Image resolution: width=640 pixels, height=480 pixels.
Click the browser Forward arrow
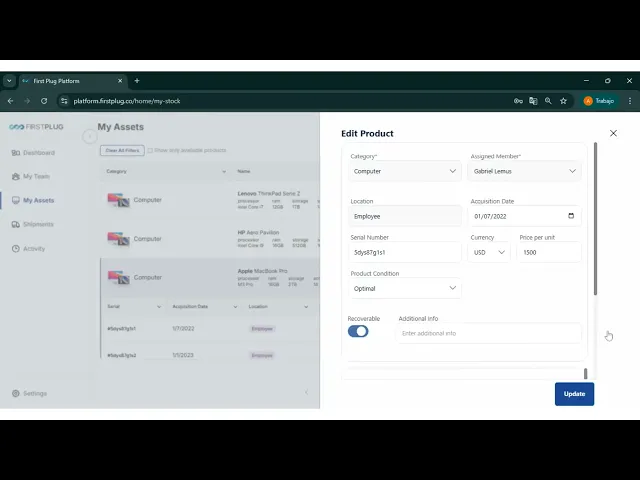[27, 101]
